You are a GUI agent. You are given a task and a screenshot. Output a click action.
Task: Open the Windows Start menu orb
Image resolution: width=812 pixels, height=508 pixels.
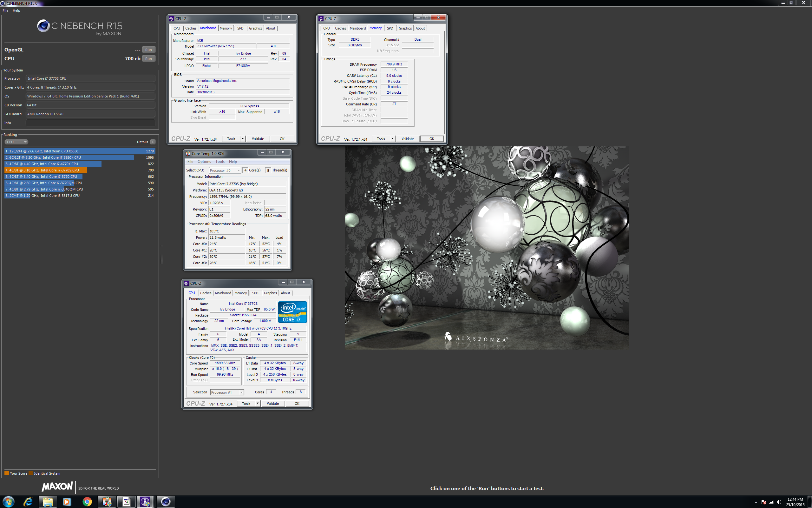coord(8,502)
